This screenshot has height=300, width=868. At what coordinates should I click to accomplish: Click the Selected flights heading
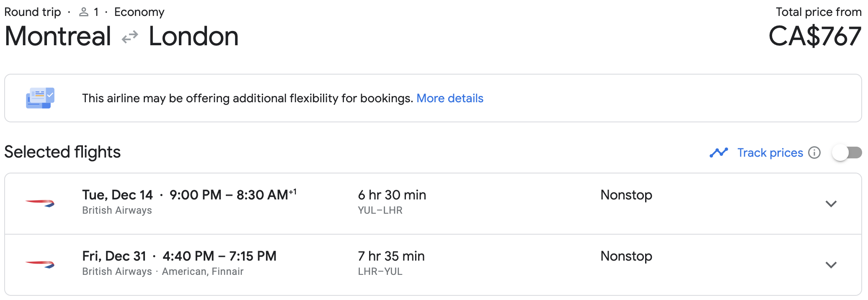[x=62, y=152]
